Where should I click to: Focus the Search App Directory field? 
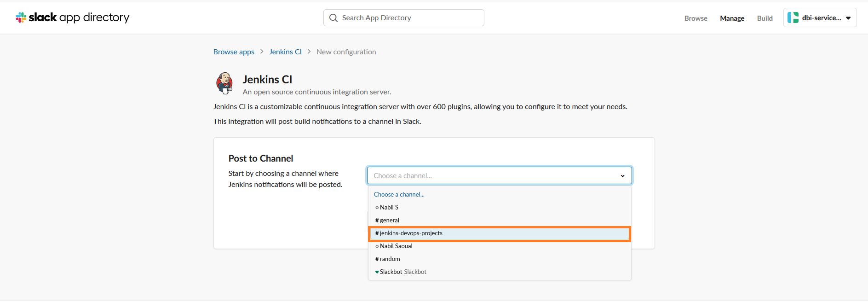(x=403, y=18)
